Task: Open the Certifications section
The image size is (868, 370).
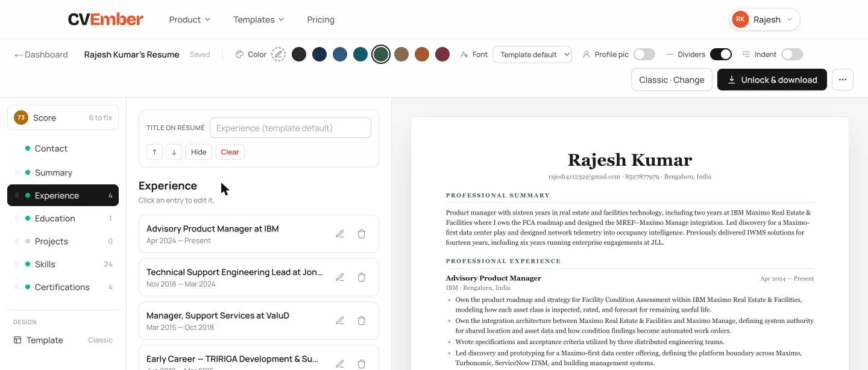Action: (x=63, y=287)
